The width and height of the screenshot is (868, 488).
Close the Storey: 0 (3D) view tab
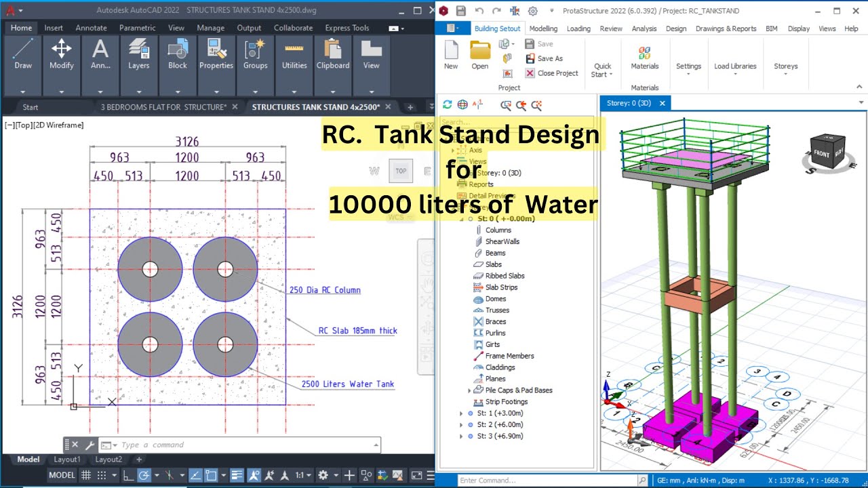click(663, 103)
